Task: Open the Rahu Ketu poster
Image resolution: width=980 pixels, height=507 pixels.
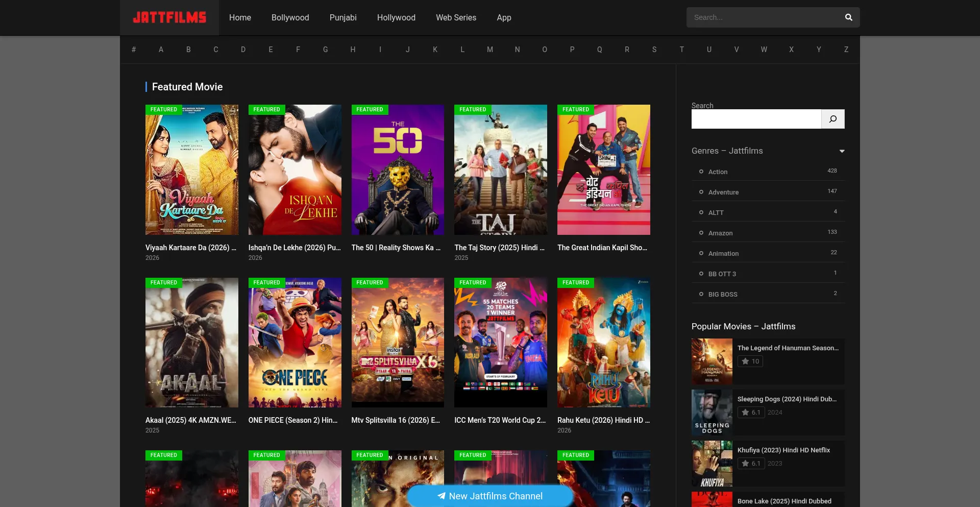Action: 604,343
